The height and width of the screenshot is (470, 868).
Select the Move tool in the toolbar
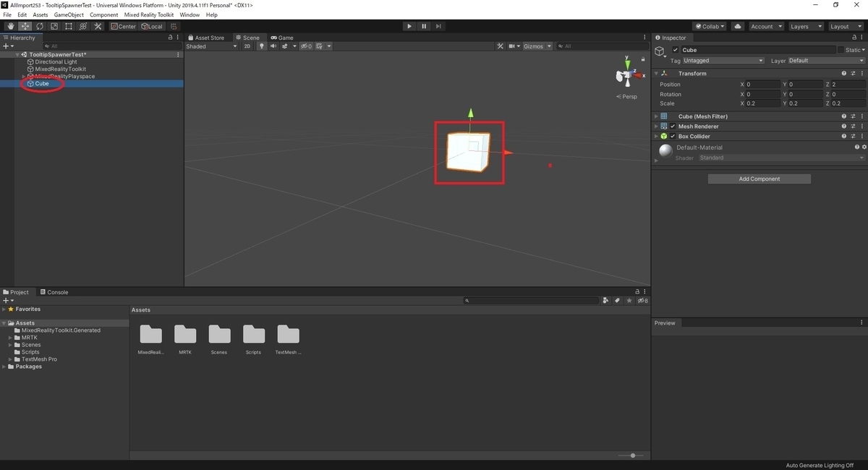(25, 26)
